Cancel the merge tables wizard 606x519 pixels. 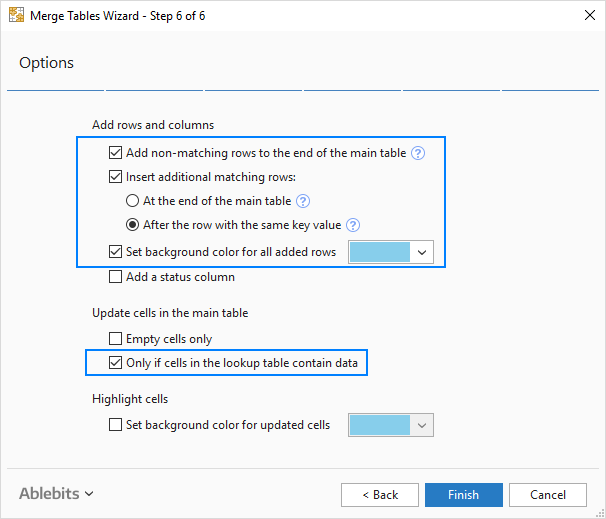[x=546, y=494]
